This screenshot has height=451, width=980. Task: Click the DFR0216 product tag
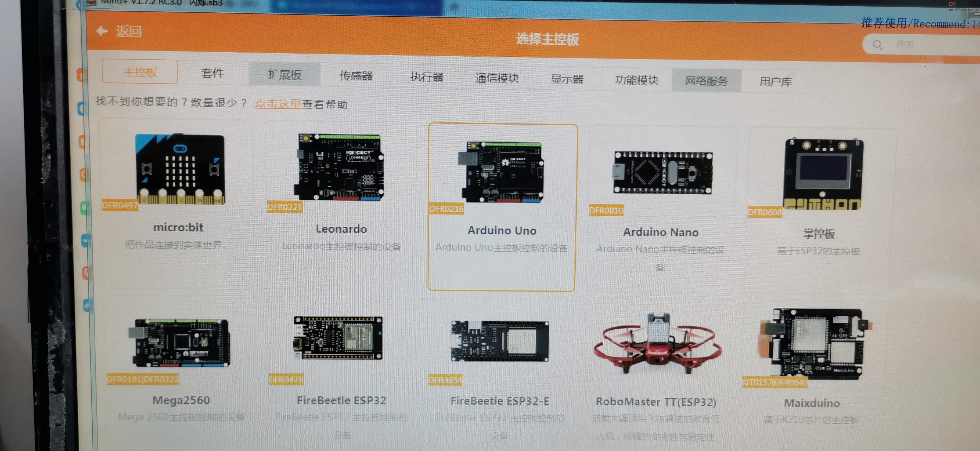(x=446, y=209)
